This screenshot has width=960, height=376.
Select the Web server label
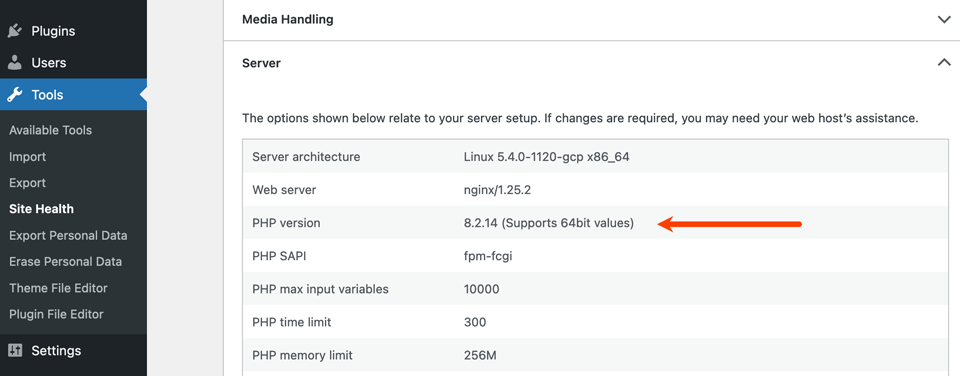click(x=284, y=190)
